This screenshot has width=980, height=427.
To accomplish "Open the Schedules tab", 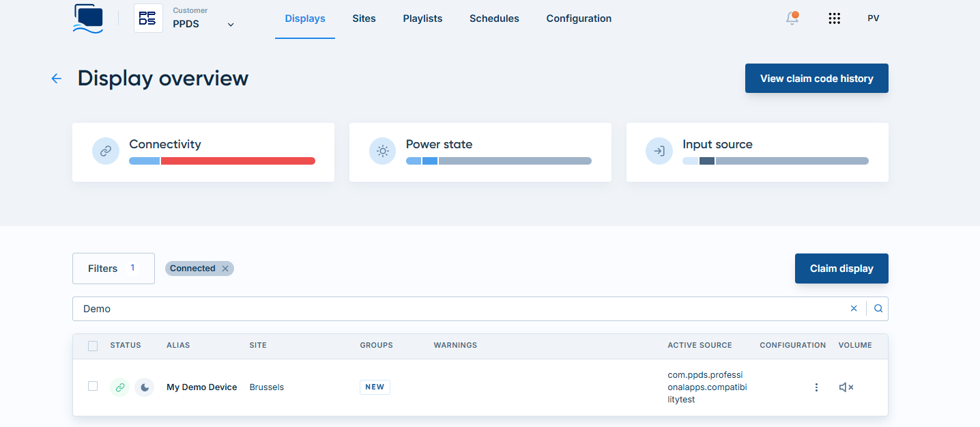I will click(494, 18).
